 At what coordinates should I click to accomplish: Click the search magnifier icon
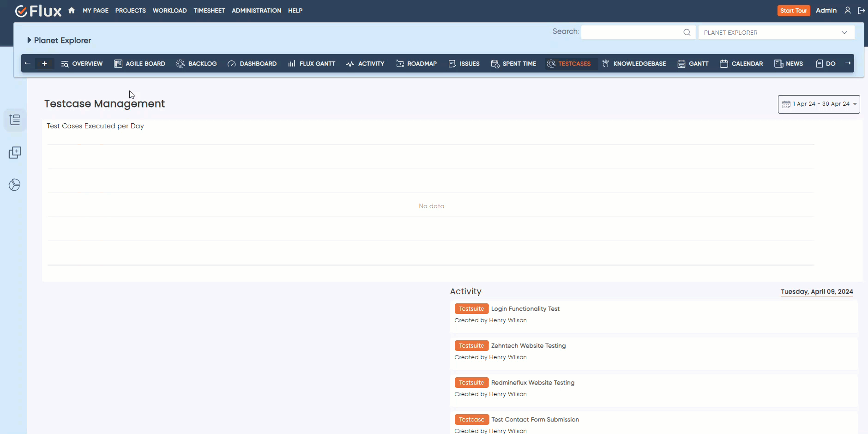(687, 32)
